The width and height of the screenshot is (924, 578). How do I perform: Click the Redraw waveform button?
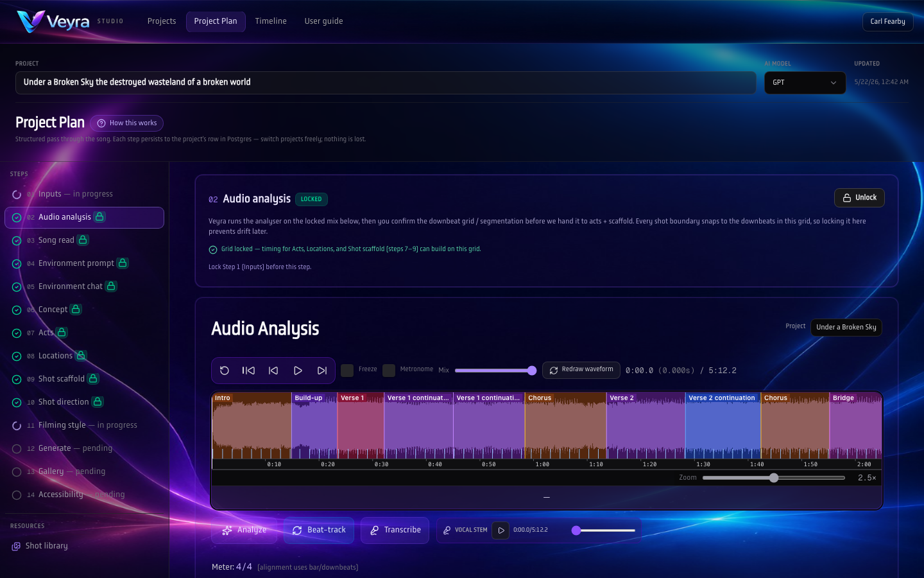[581, 371]
